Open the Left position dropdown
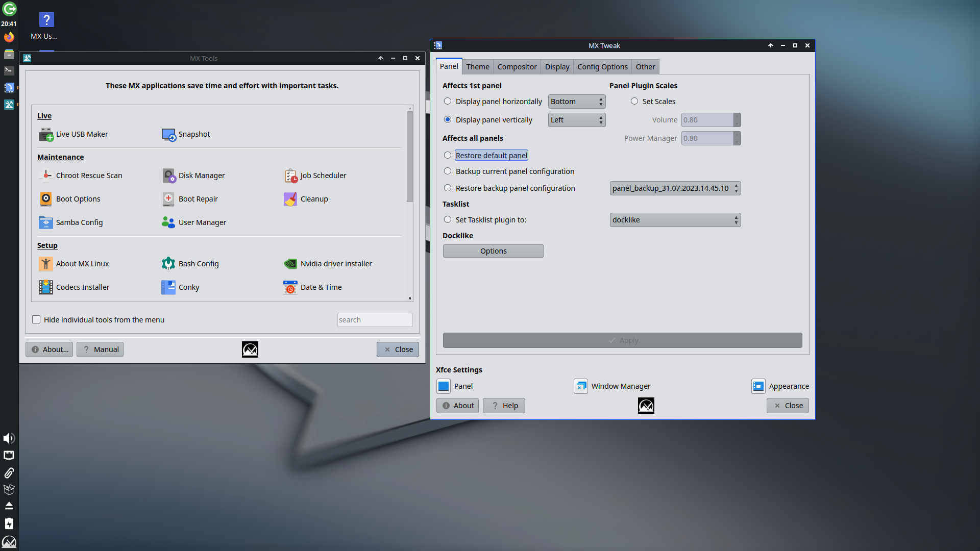The width and height of the screenshot is (980, 551). (577, 120)
